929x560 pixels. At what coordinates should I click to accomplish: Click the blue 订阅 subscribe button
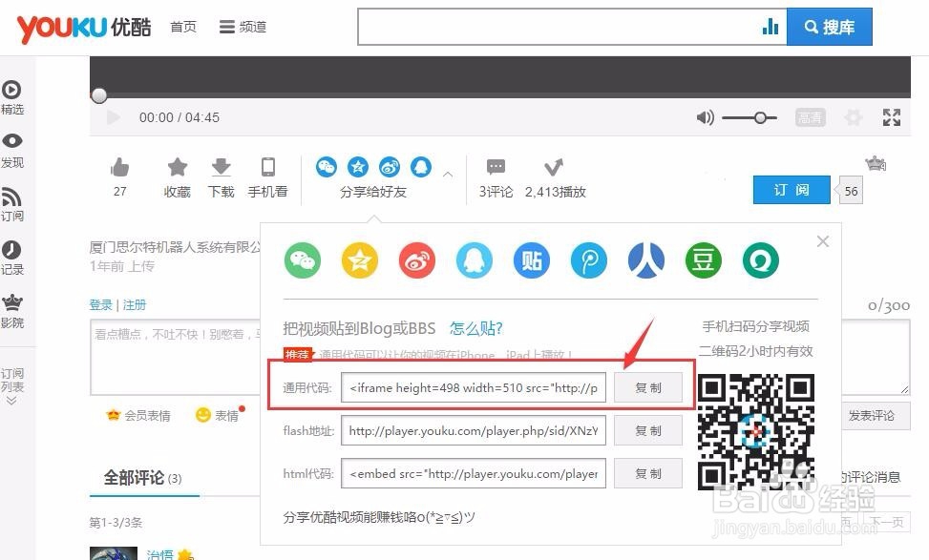pyautogui.click(x=792, y=190)
